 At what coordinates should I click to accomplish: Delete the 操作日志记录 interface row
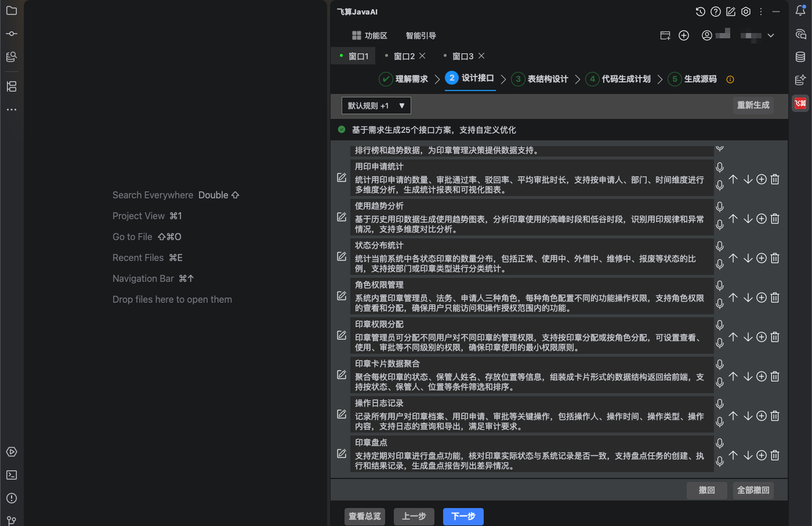[775, 416]
